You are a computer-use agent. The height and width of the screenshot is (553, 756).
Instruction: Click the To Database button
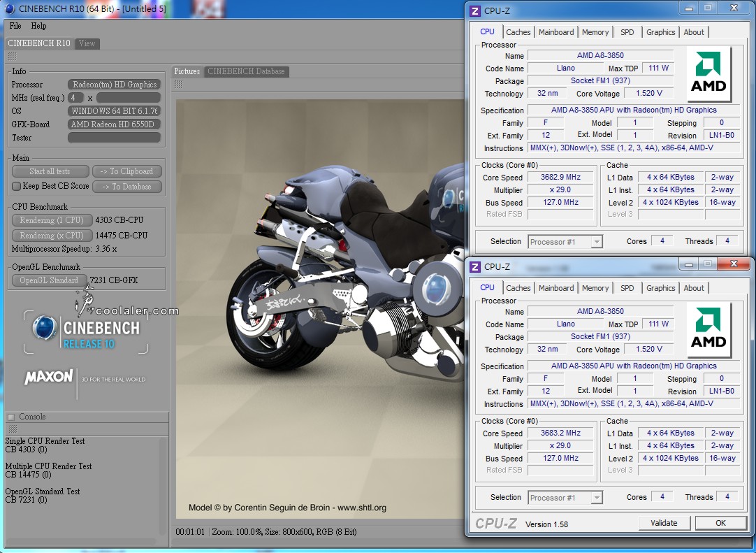(126, 187)
